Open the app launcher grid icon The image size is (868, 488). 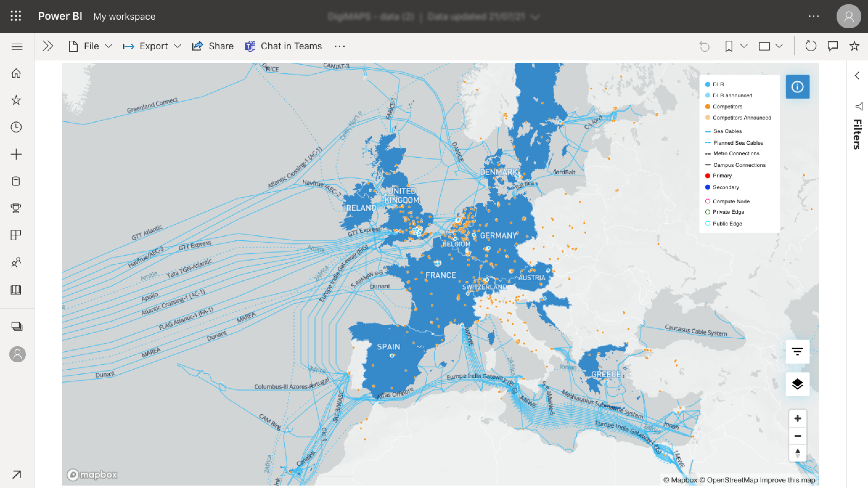point(16,16)
